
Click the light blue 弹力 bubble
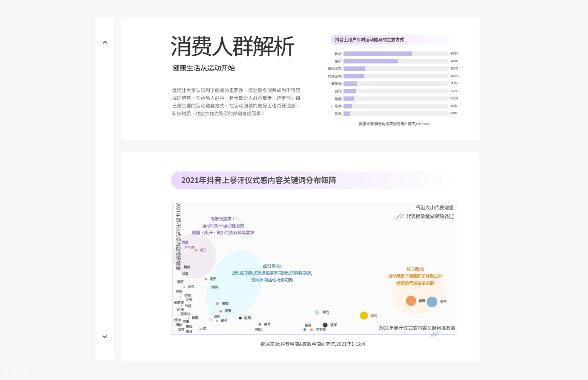[317, 312]
